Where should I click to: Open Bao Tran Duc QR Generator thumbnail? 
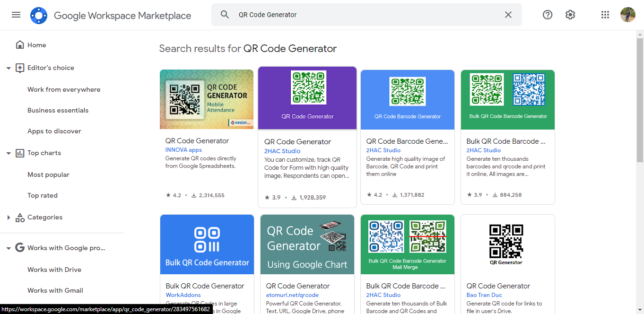[508, 244]
